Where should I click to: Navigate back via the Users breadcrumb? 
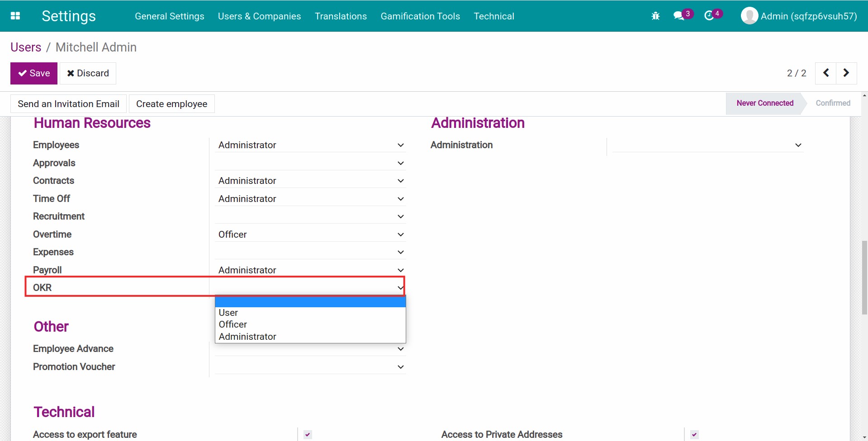(25, 47)
